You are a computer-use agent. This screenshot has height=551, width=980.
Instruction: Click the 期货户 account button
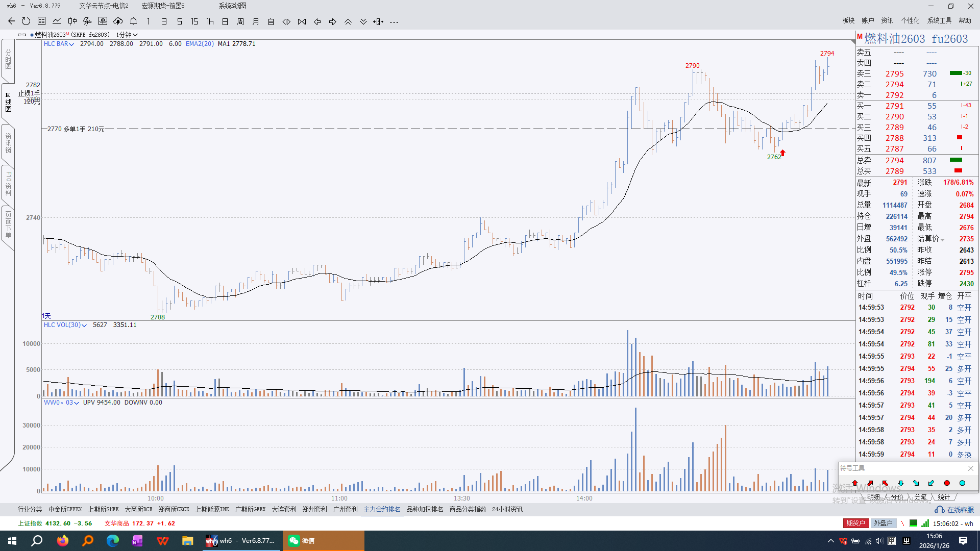click(856, 523)
